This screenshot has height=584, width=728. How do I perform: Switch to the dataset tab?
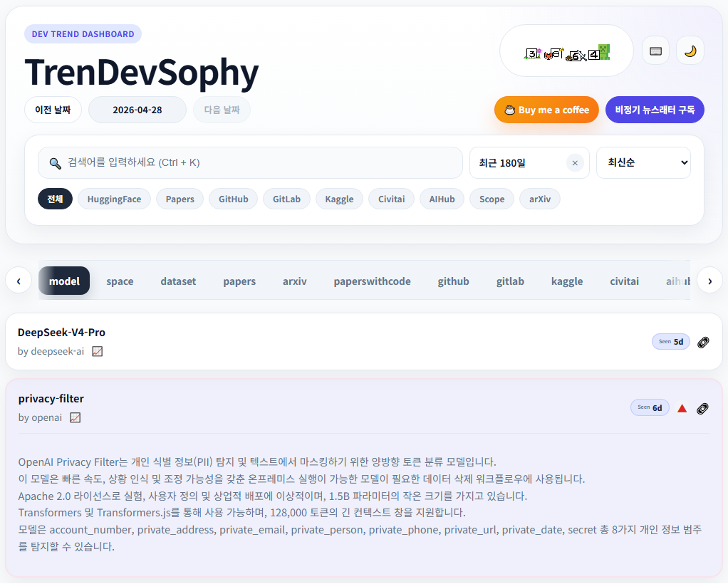[178, 281]
